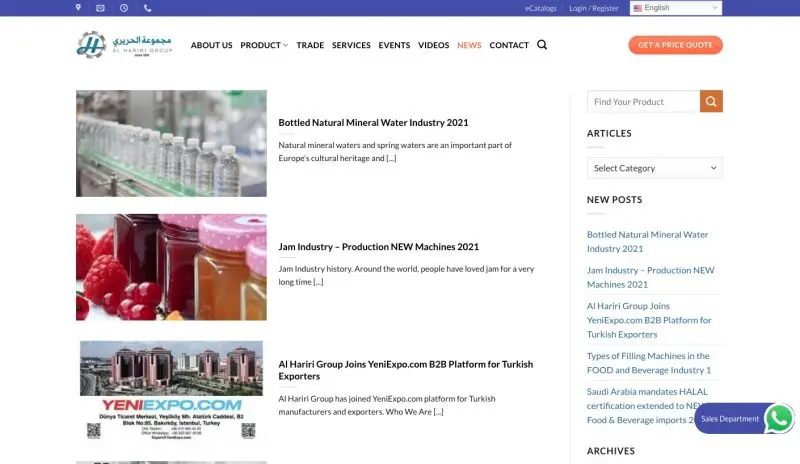800x464 pixels.
Task: Open the YeniExpo.com article thumbnail
Action: [x=171, y=390]
